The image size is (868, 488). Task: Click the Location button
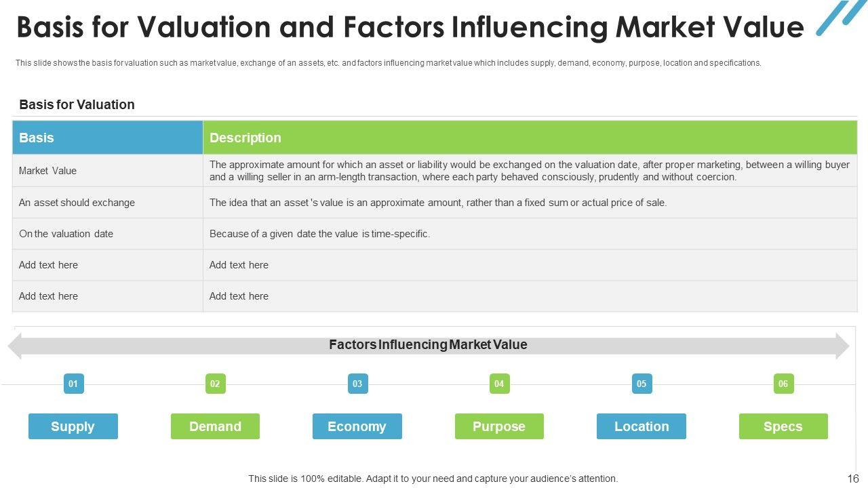641,426
